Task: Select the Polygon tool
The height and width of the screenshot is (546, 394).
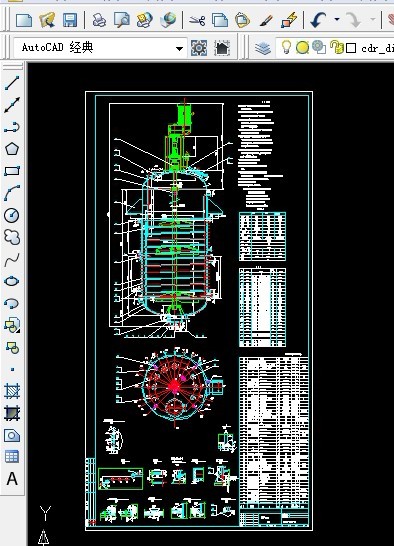Action: coord(12,149)
